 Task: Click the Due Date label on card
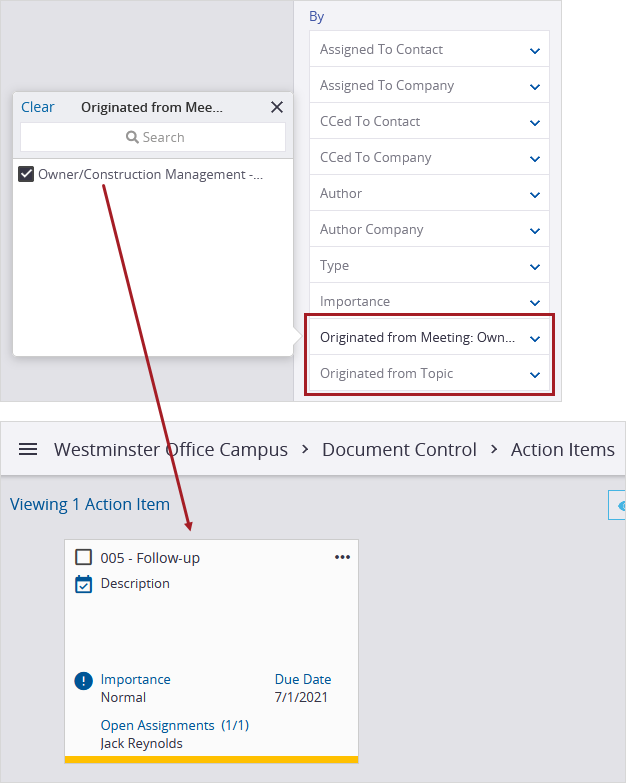pos(303,679)
